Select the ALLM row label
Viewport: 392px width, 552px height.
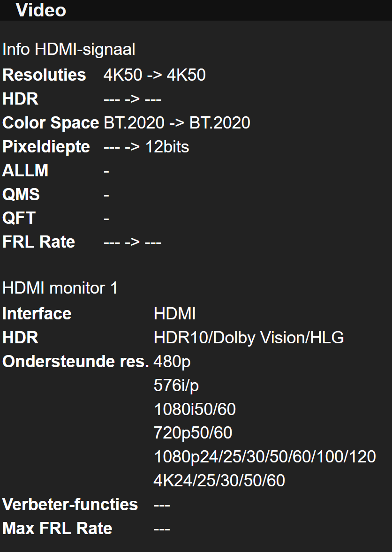click(25, 171)
